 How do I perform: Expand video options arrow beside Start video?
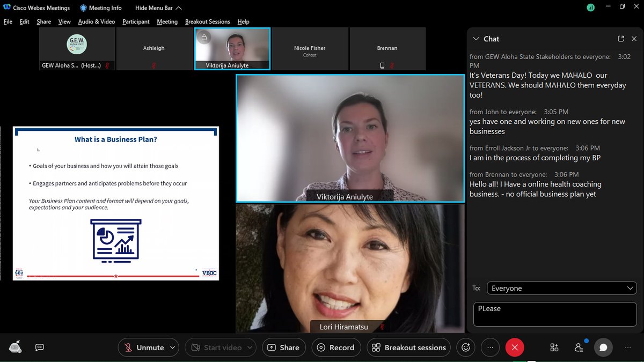coord(250,348)
